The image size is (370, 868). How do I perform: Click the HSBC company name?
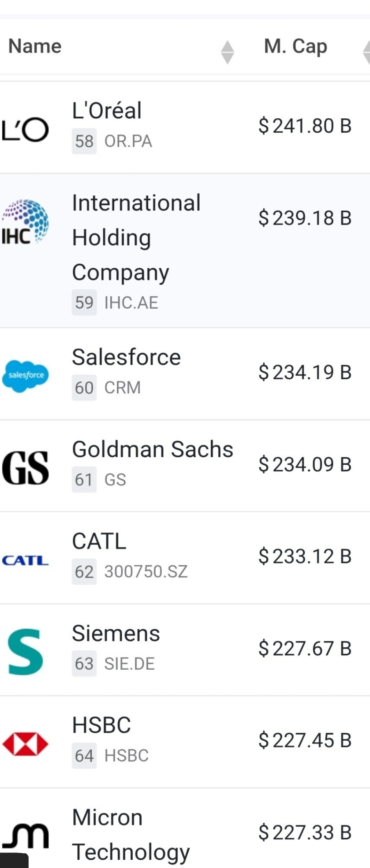tap(102, 725)
